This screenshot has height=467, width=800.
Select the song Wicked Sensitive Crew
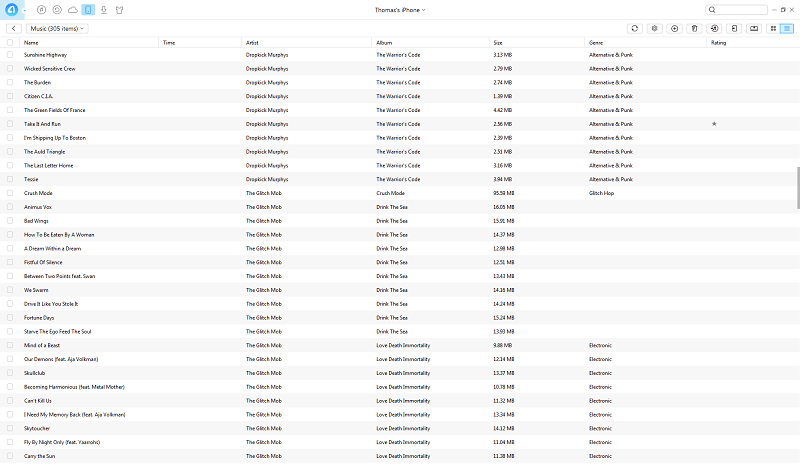coord(49,68)
